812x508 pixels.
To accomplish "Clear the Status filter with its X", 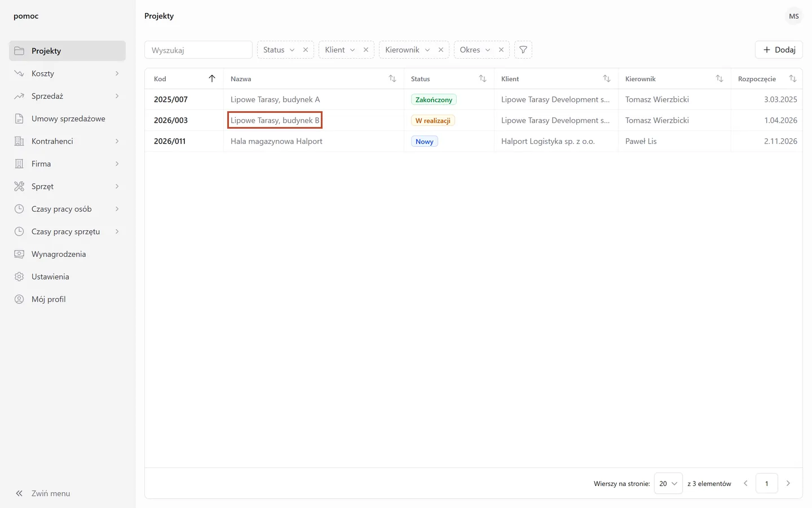I will tap(306, 50).
